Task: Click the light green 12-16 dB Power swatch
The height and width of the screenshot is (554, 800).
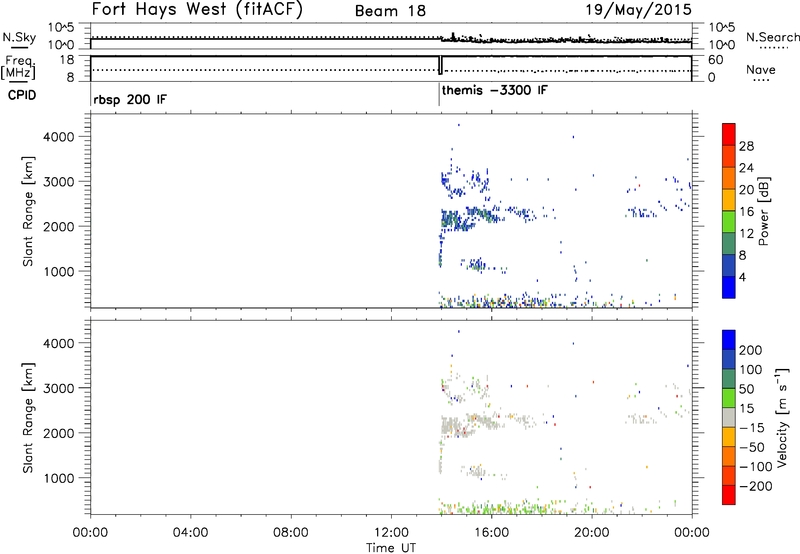Action: click(729, 222)
